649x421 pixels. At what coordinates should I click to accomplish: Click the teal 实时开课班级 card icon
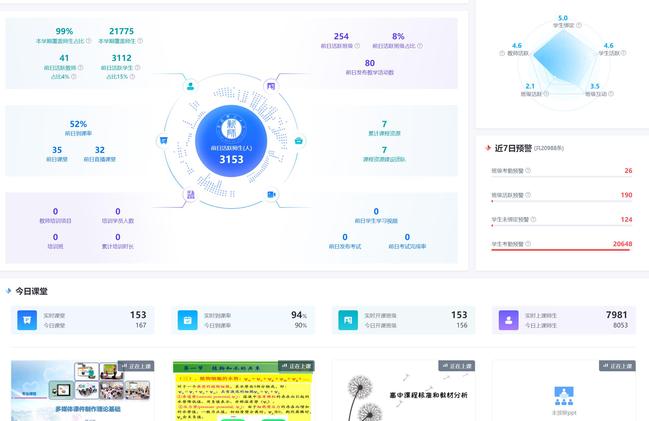[x=348, y=320]
